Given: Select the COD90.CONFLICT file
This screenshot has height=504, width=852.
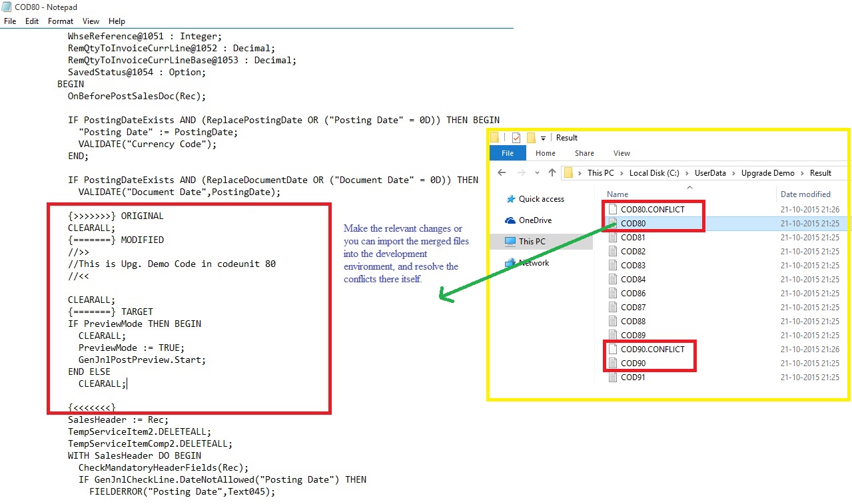Looking at the screenshot, I should (x=652, y=350).
